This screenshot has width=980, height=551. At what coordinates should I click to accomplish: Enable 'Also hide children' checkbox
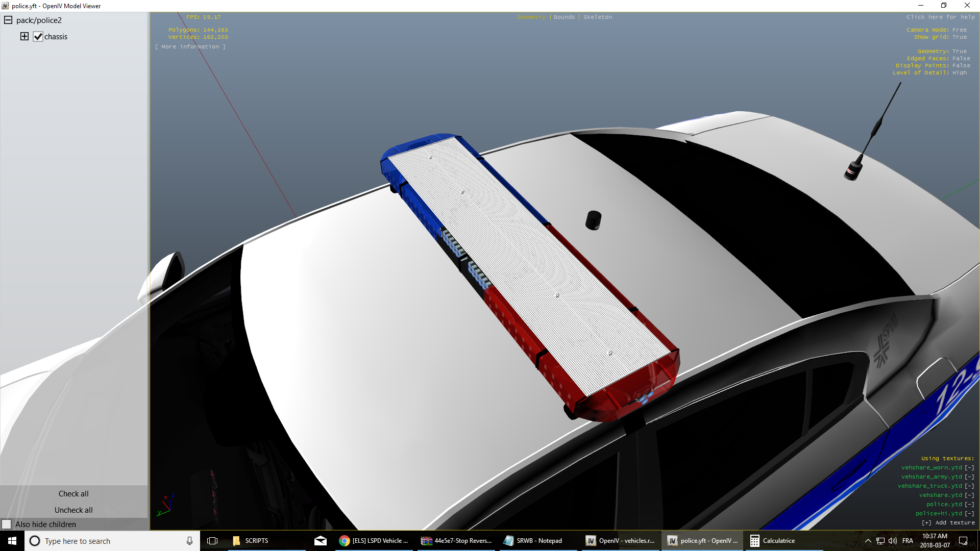[7, 524]
